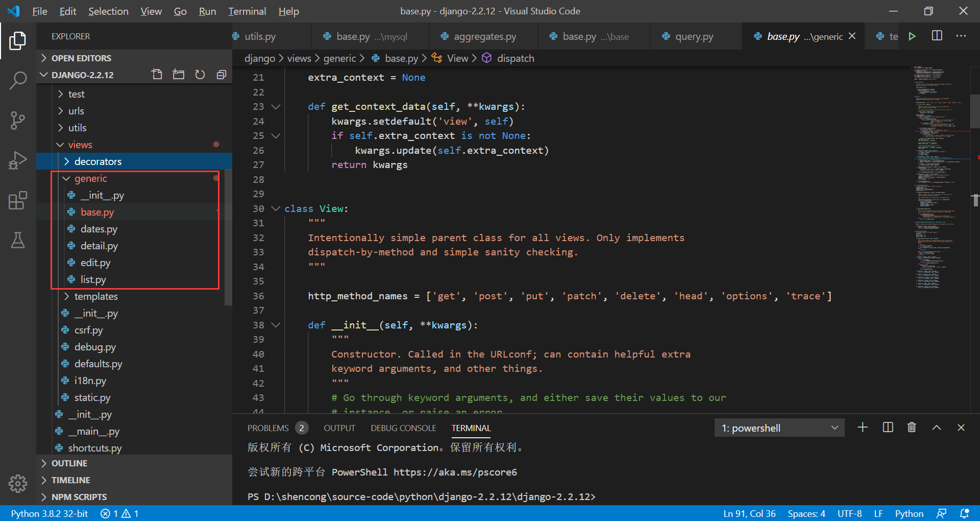Open csrf.py from the views folder
This screenshot has height=521, width=980.
134,330
